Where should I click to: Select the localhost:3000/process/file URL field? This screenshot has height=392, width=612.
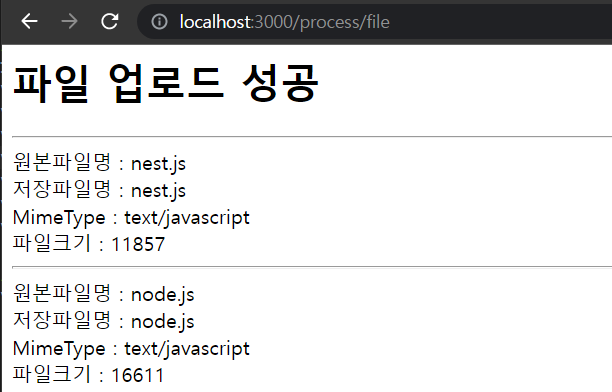pyautogui.click(x=375, y=22)
